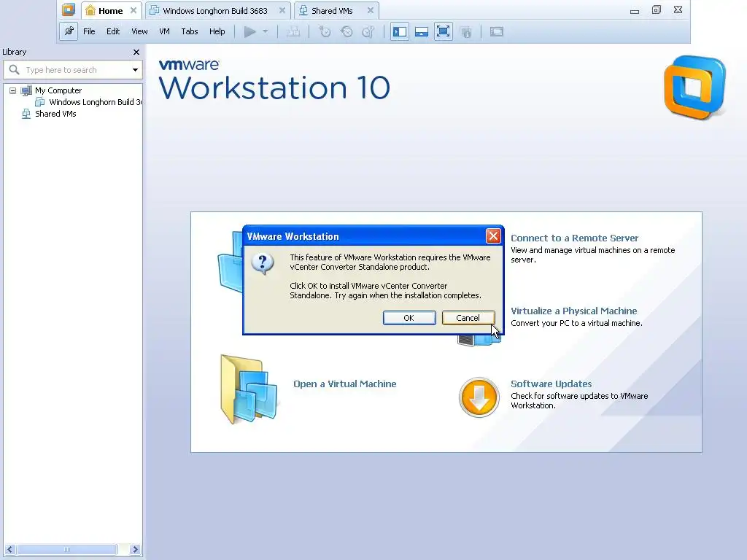Click the Longhorn tab VM icon
Viewport: 747px width, 560px height.
click(155, 10)
